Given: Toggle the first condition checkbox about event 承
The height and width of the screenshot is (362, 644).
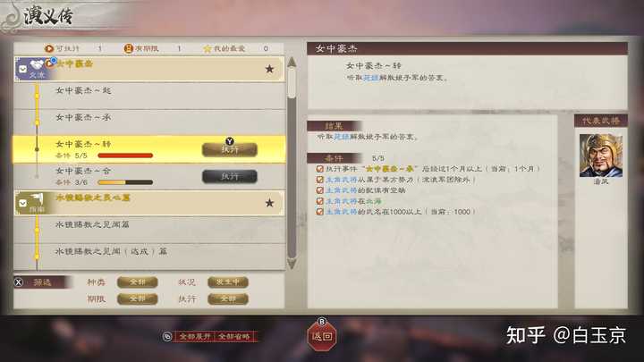Looking at the screenshot, I should 320,169.
